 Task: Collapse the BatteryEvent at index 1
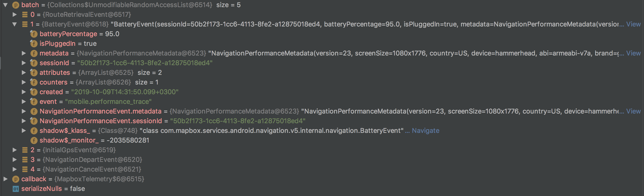14,24
